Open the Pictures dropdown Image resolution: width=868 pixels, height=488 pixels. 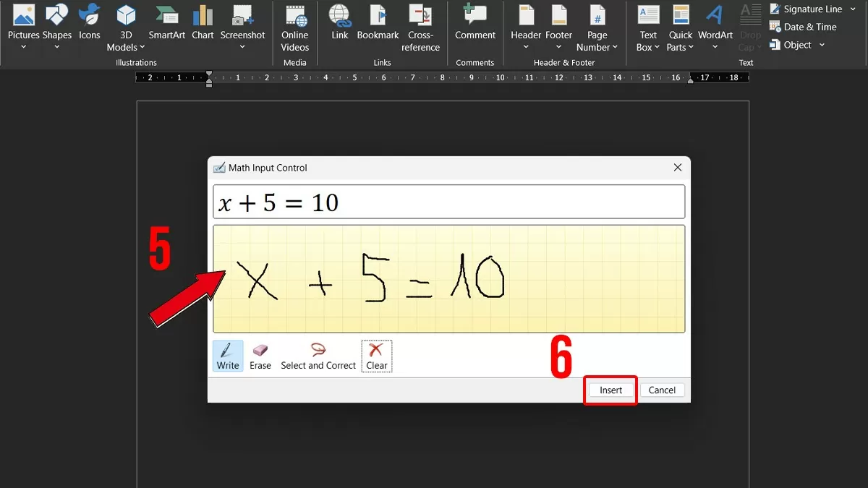(23, 29)
